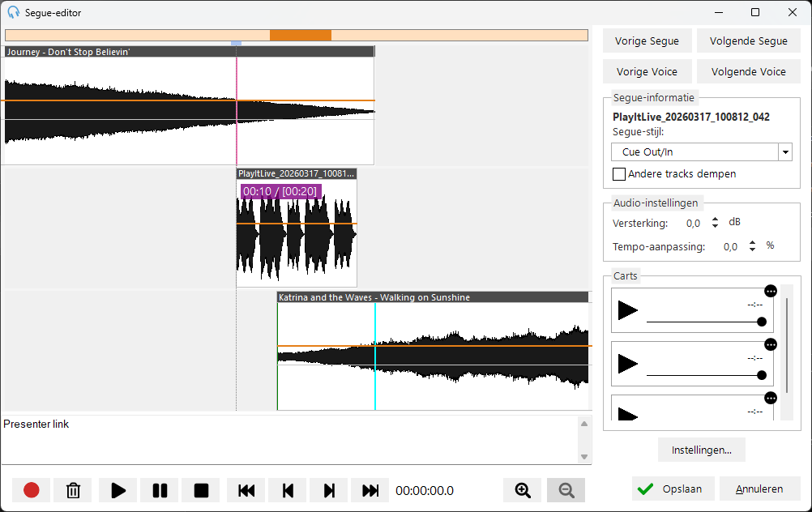Pause playback in the transport bar
Viewport: 812px width, 512px height.
160,490
